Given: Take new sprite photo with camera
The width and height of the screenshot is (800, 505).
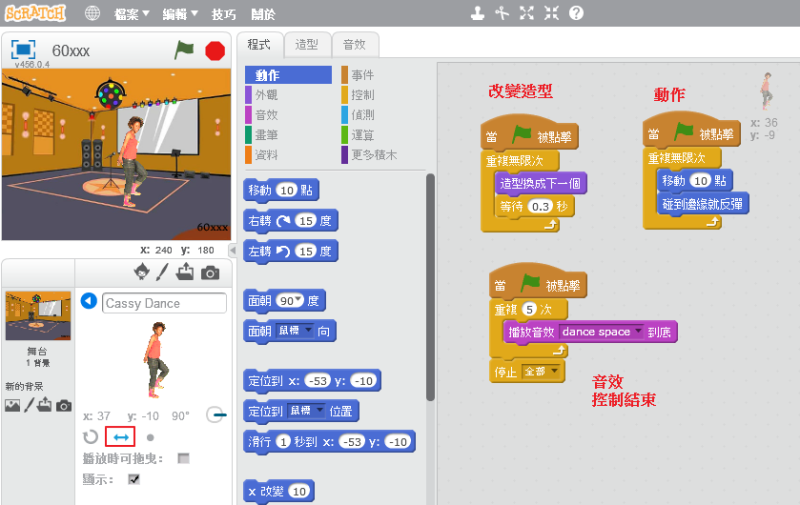Looking at the screenshot, I should tap(210, 272).
